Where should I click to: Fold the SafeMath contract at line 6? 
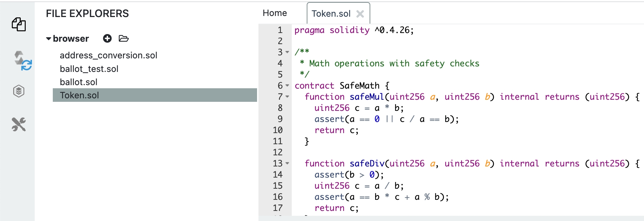[287, 85]
